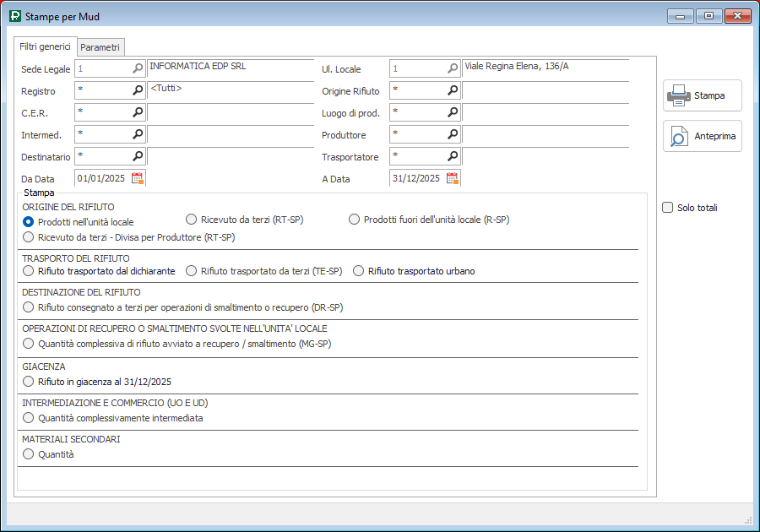Select Prodotti fuori dell'unità locale (R-SP)
This screenshot has width=760, height=532.
tap(355, 220)
